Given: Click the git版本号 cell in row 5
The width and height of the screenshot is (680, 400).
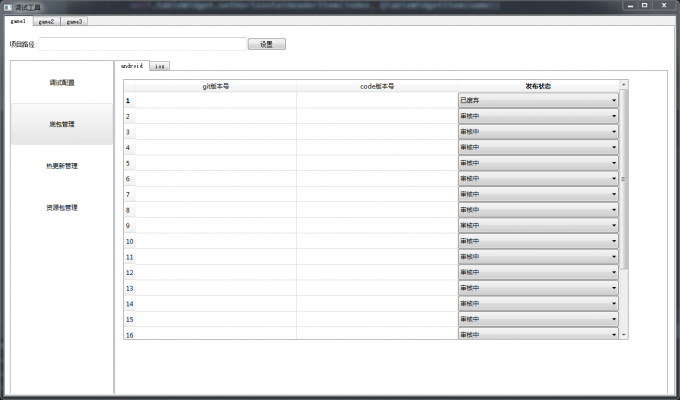Looking at the screenshot, I should coord(216,163).
